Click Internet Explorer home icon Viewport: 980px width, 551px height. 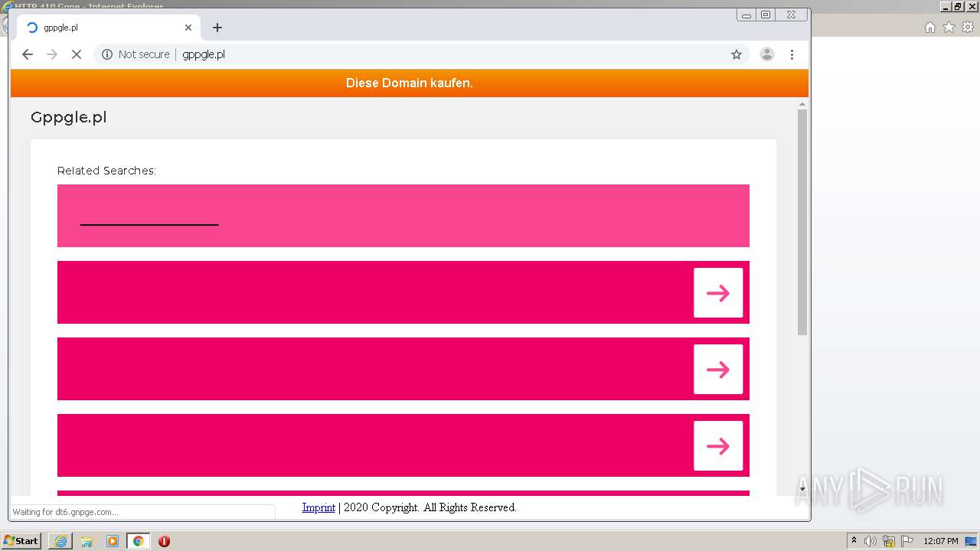tap(930, 28)
